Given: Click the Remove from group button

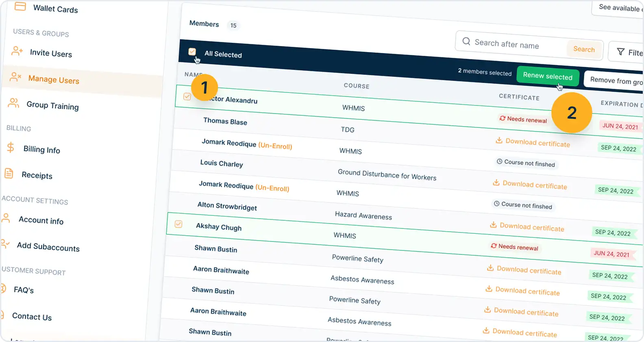Looking at the screenshot, I should point(614,80).
